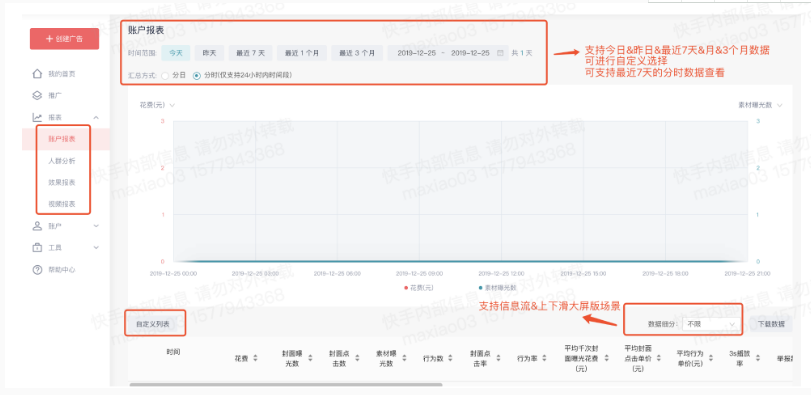Open the 视频报表 report
This screenshot has height=395, width=811.
click(62, 204)
